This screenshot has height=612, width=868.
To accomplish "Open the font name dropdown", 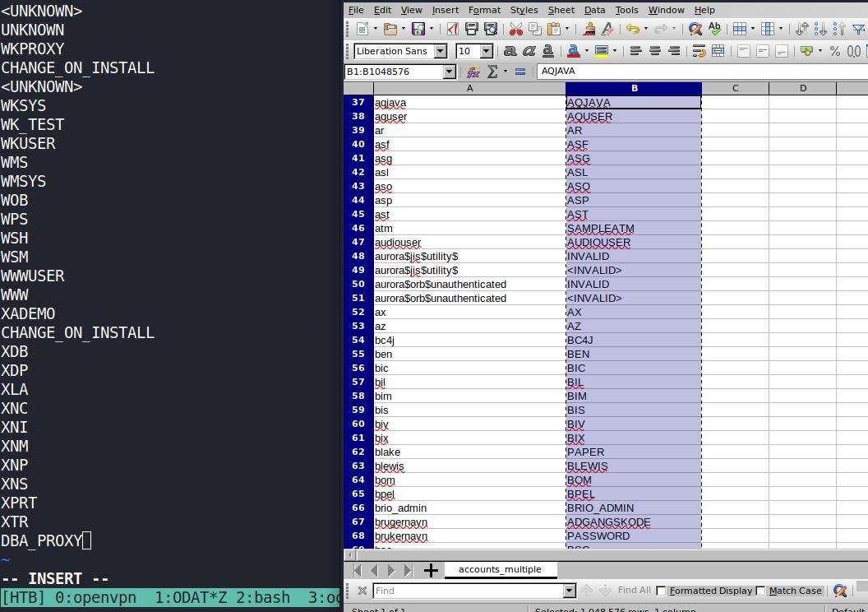I will click(441, 52).
